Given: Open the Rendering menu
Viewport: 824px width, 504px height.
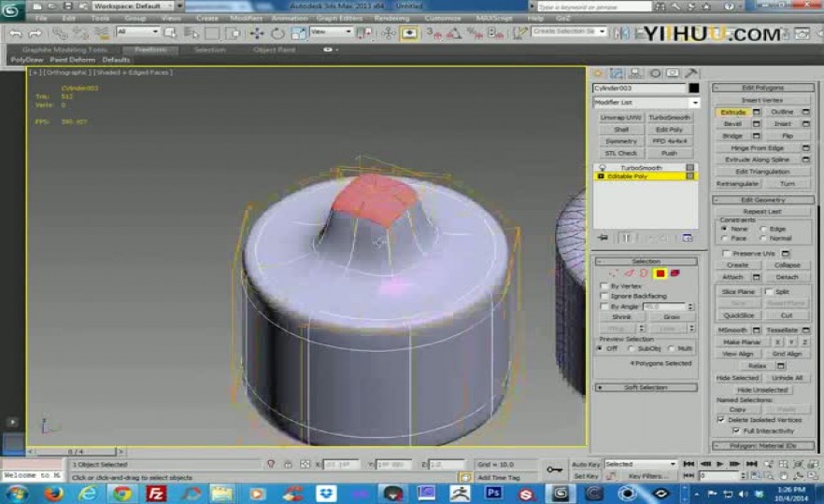Looking at the screenshot, I should tap(391, 19).
